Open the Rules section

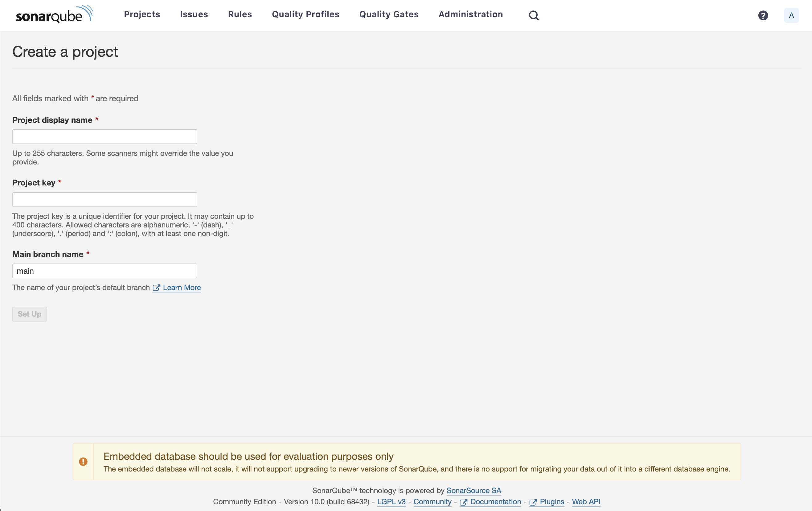(x=240, y=14)
